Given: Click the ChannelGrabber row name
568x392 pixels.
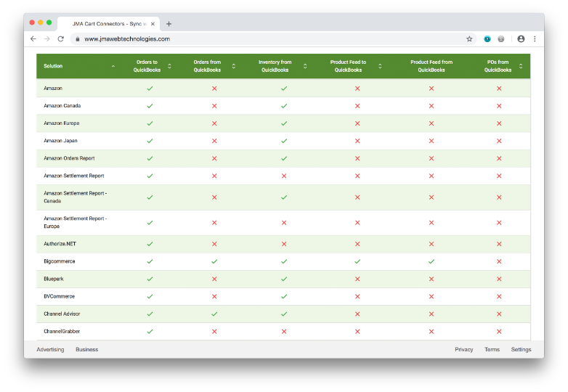Looking at the screenshot, I should pyautogui.click(x=62, y=332).
